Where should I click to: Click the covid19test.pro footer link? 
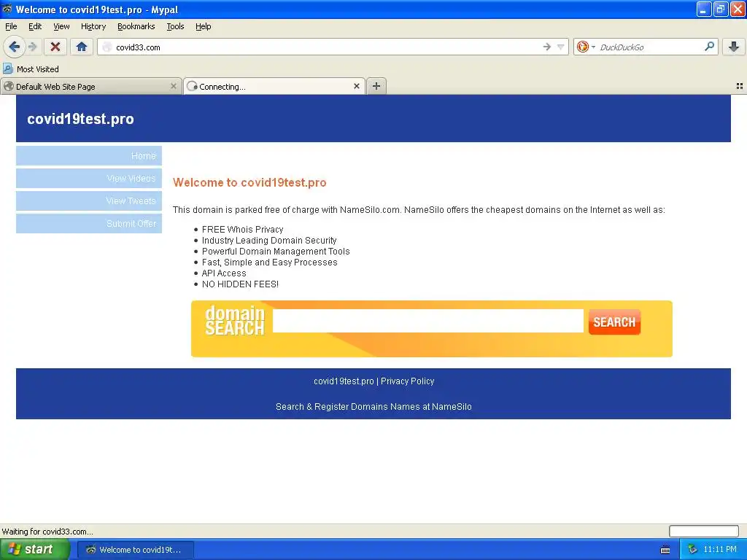344,381
